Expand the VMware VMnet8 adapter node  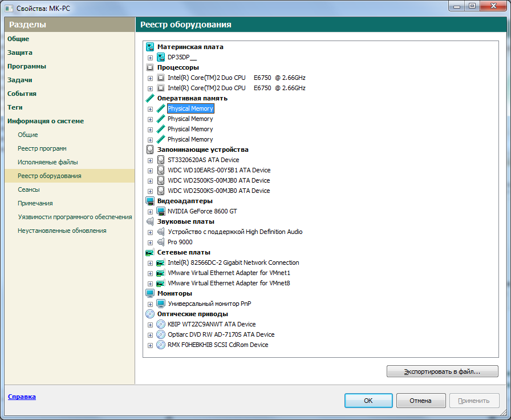pyautogui.click(x=150, y=284)
